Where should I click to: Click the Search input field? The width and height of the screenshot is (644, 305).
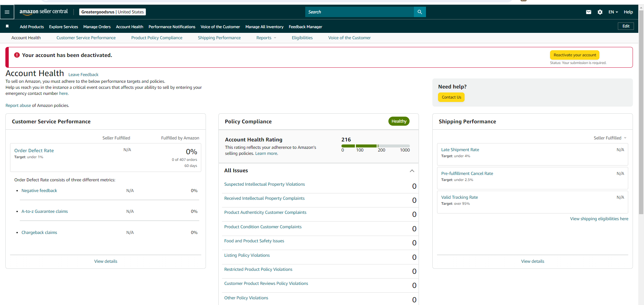point(359,12)
